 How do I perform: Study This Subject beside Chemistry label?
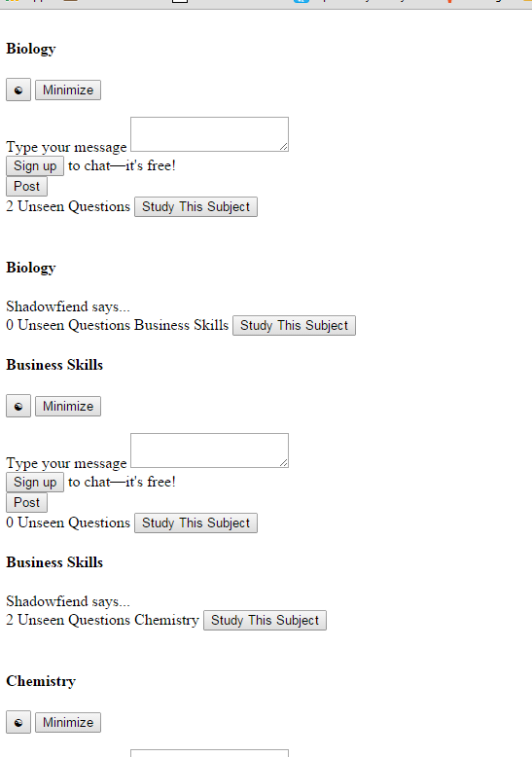click(x=266, y=621)
